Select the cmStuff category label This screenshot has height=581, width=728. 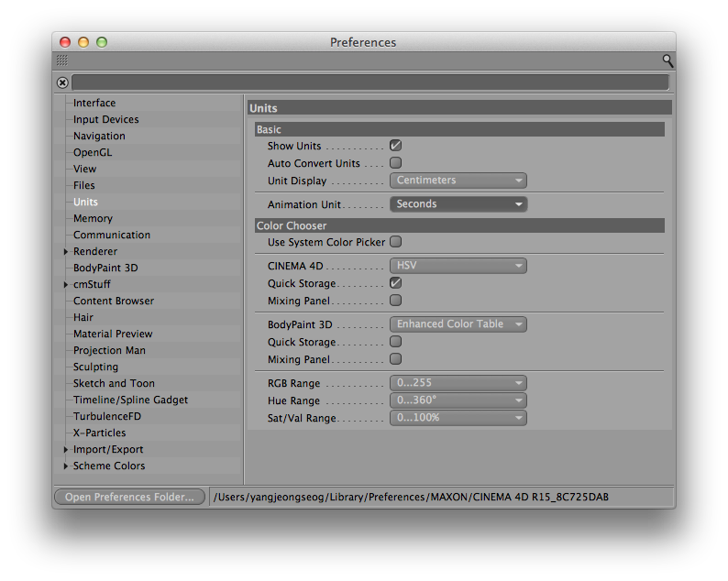[92, 284]
